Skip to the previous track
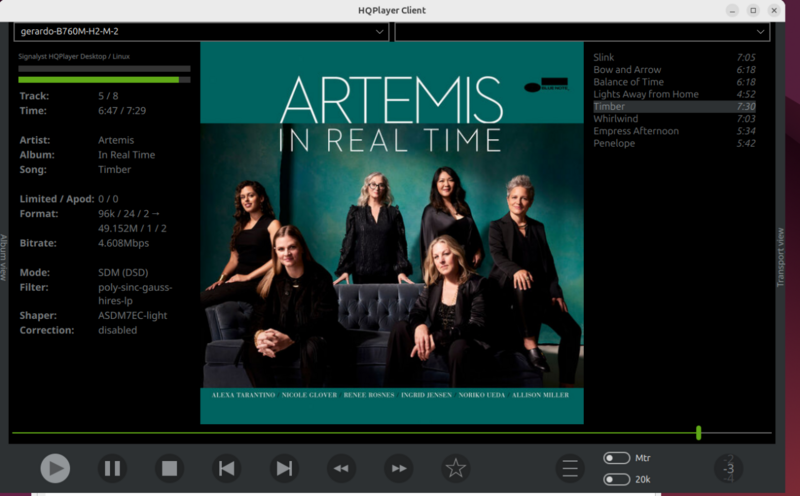Viewport: 800px width, 496px height. point(227,467)
